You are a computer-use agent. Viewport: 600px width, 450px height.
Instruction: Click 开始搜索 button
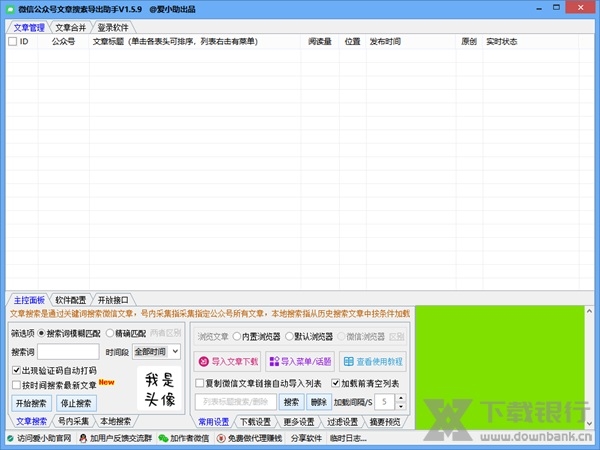(31, 403)
